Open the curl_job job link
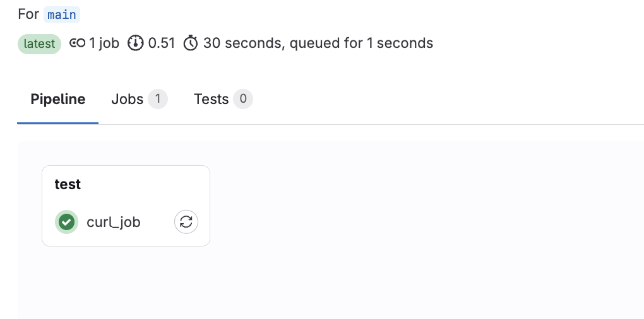The image size is (644, 319). (x=114, y=222)
